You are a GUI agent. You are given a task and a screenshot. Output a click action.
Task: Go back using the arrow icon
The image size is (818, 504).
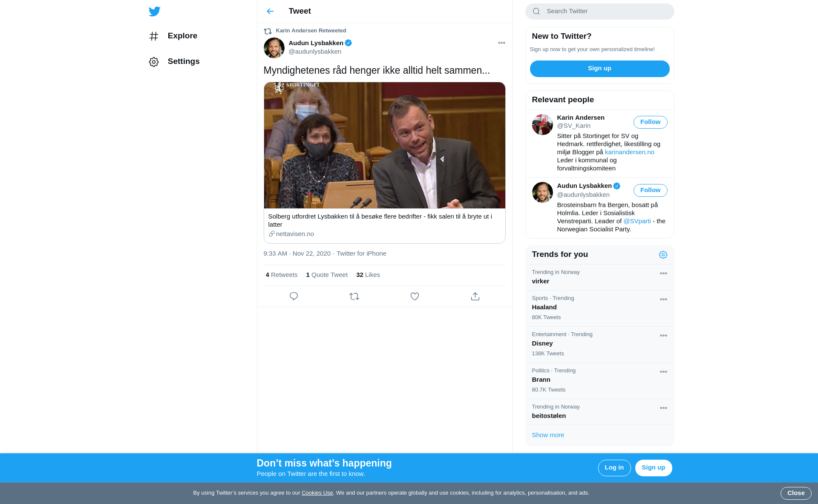click(270, 12)
